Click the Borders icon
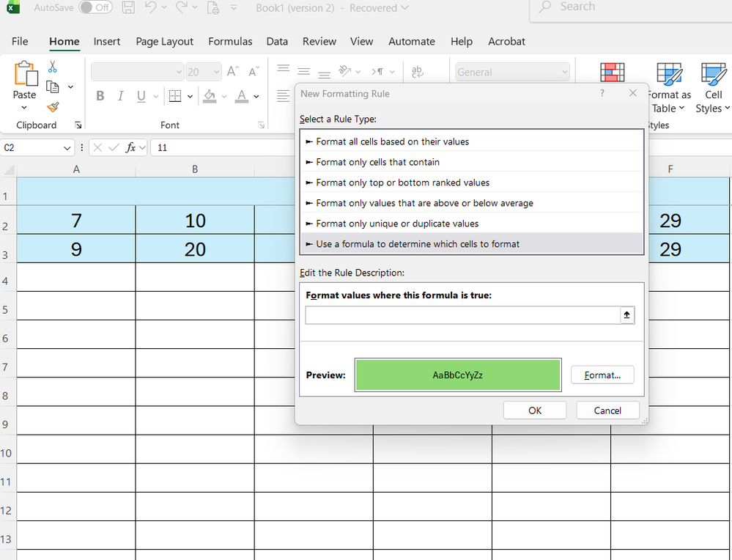732x560 pixels. (175, 96)
